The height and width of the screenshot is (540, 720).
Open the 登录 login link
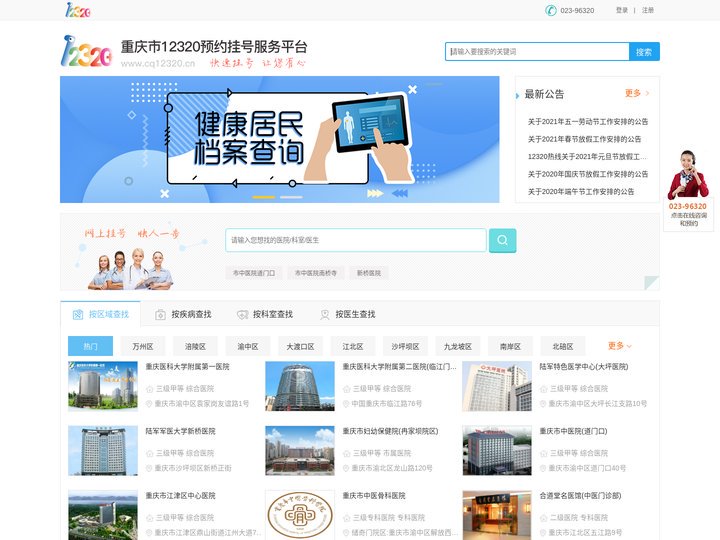pyautogui.click(x=622, y=10)
